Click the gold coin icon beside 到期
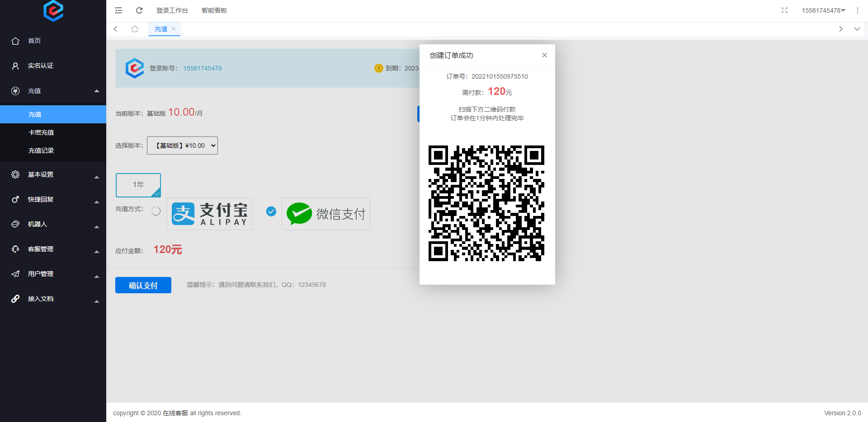868x422 pixels. point(379,68)
